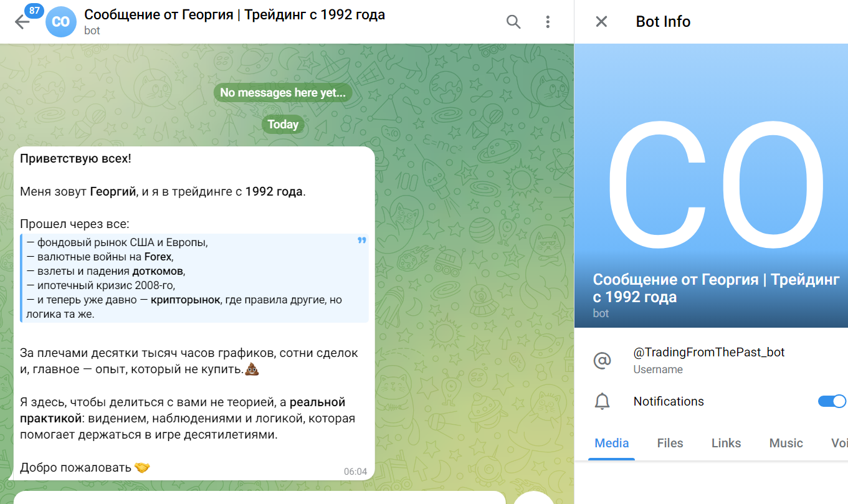Click the large CO profile picture
The width and height of the screenshot is (848, 504).
tap(711, 185)
